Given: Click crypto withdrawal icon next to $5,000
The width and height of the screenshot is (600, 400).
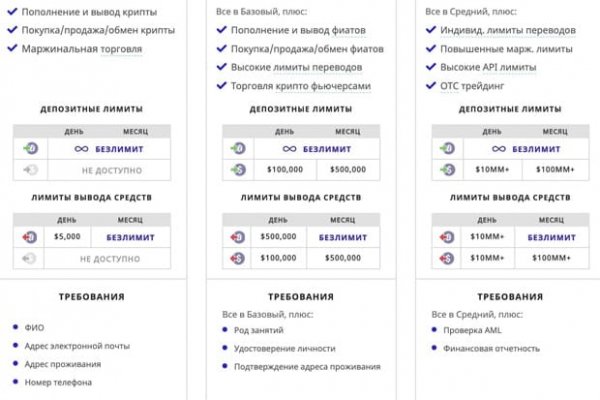Looking at the screenshot, I should pyautogui.click(x=31, y=237).
